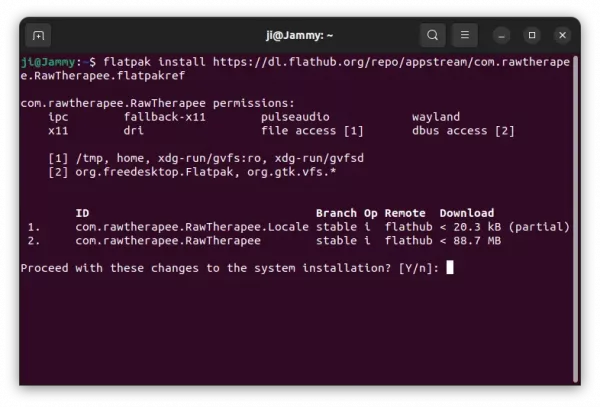Click 'com.rawtherapee.RawTherapee permissions:' line
Screen dimensions: 600x407
(158, 103)
